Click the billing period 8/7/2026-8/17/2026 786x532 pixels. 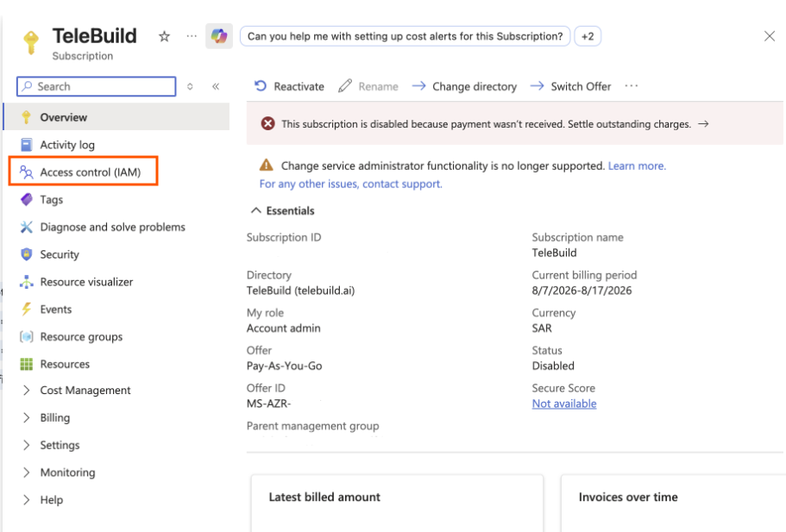[x=582, y=291]
